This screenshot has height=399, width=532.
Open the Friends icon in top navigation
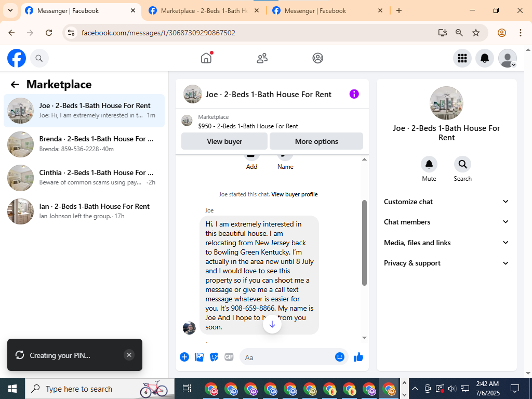click(x=262, y=58)
